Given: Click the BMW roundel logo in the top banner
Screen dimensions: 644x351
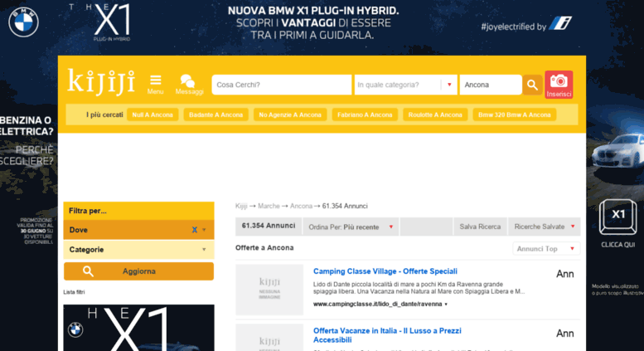Looking at the screenshot, I should (x=23, y=22).
